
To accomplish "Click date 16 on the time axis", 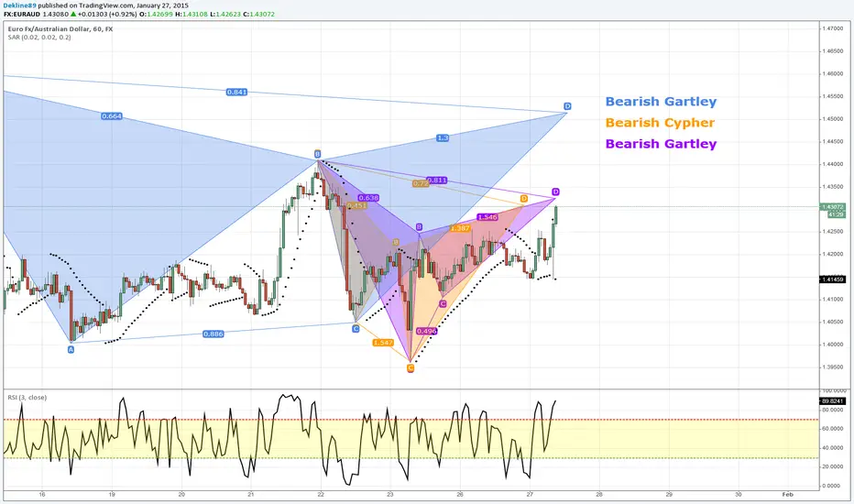I will click(x=42, y=495).
